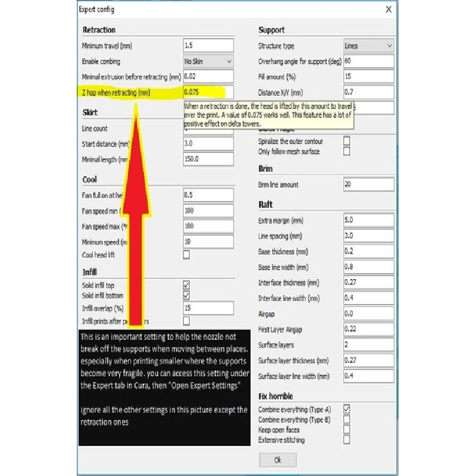Image resolution: width=476 pixels, height=476 pixels.
Task: Edit Support Fill amount (%) field
Action: click(x=369, y=77)
